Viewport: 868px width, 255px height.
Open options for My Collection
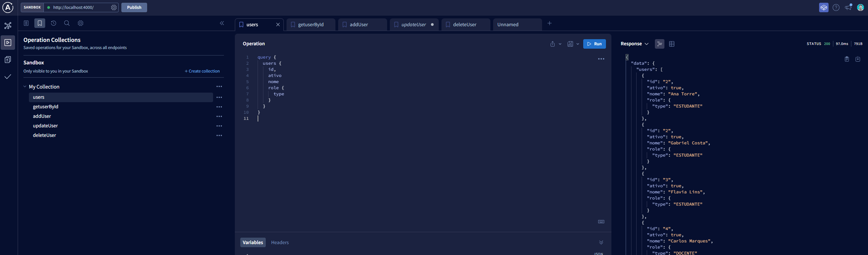[x=219, y=86]
